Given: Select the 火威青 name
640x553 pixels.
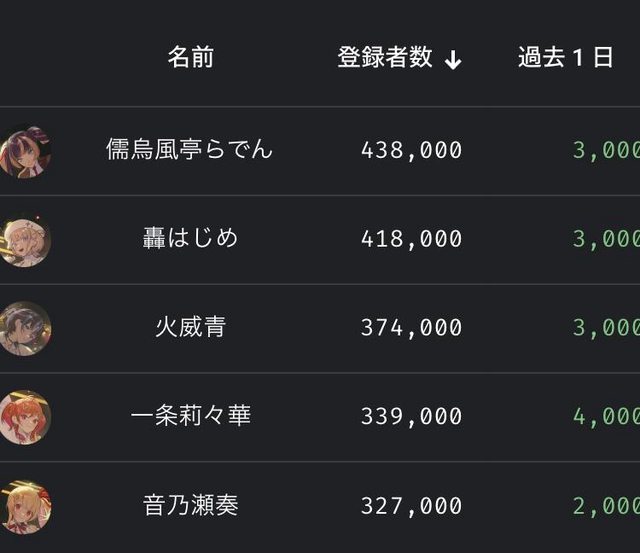Looking at the screenshot, I should pyautogui.click(x=190, y=328).
